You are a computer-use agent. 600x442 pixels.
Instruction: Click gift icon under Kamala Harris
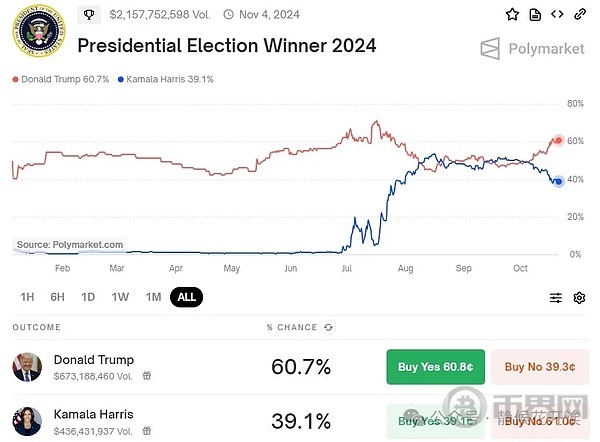tap(147, 430)
